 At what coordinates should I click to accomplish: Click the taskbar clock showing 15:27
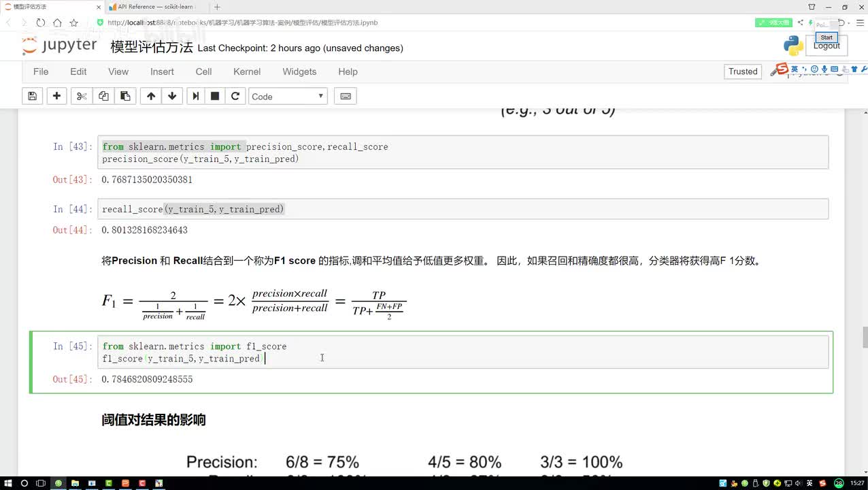(858, 483)
